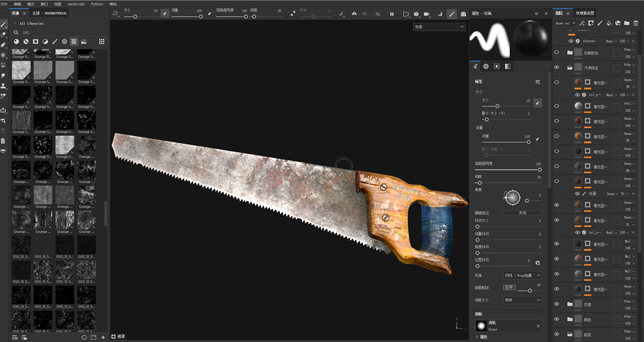
Task: Switch asset browser to grid view icon
Action: point(101,42)
